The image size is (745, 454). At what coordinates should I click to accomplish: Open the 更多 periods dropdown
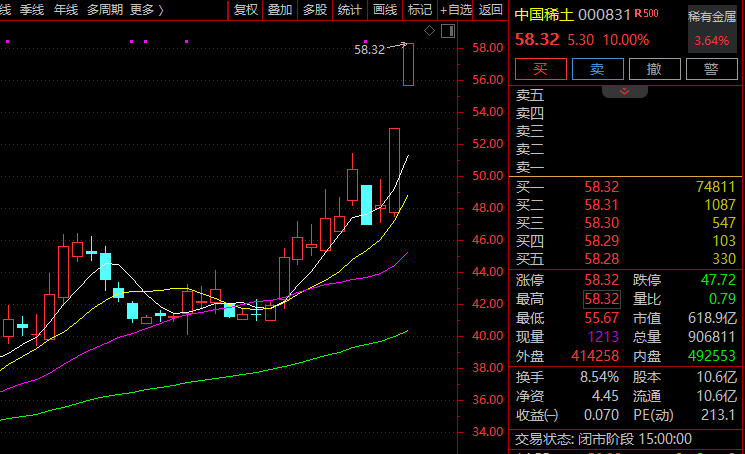[x=147, y=10]
